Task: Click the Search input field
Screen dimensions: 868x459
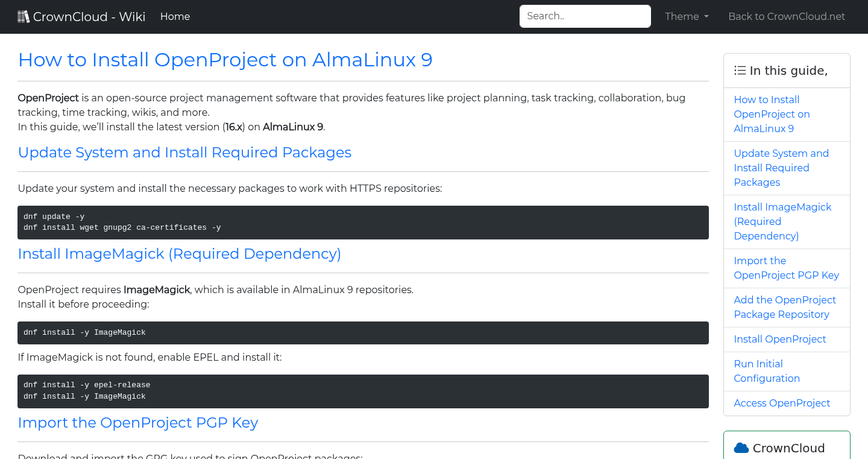Action: [585, 16]
